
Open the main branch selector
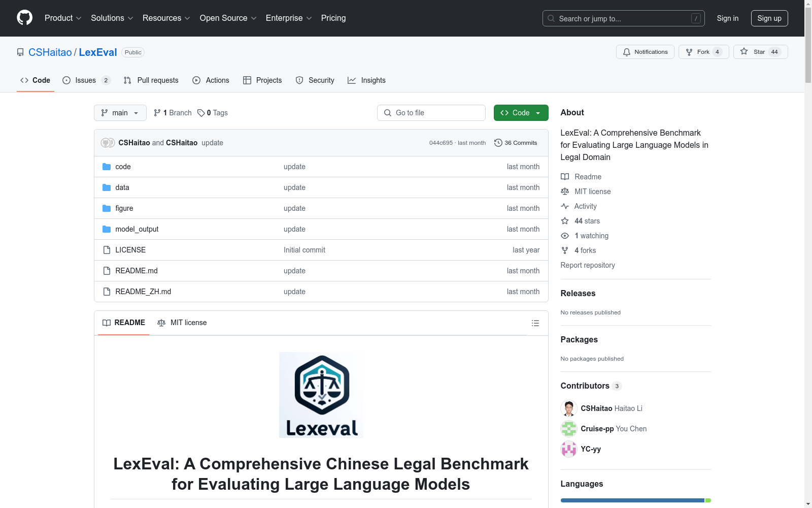(120, 113)
